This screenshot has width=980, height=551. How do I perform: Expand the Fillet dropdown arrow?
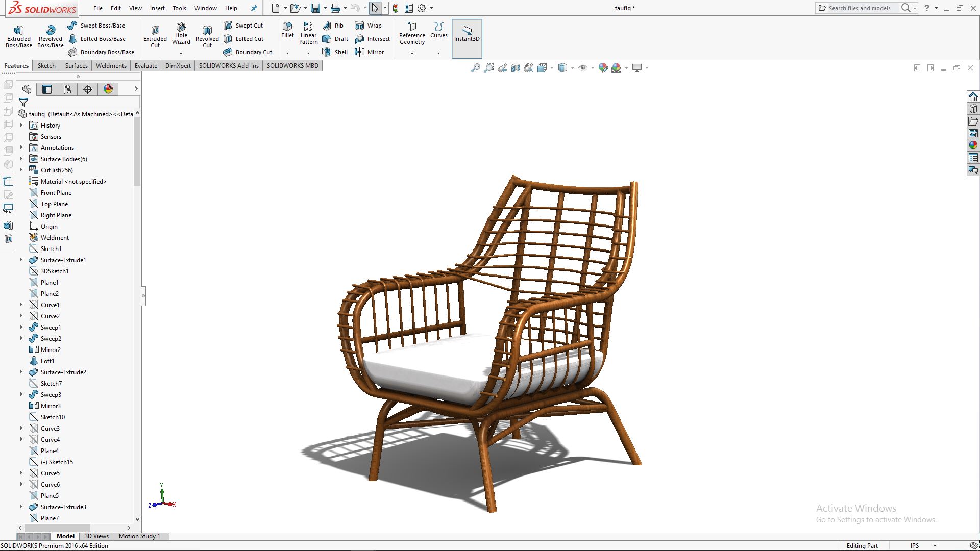pos(287,53)
